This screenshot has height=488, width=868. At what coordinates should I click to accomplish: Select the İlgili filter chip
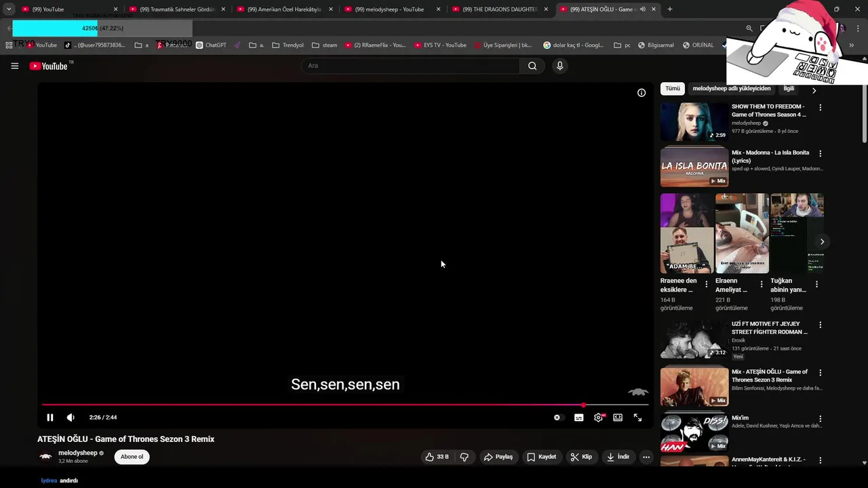(x=789, y=89)
